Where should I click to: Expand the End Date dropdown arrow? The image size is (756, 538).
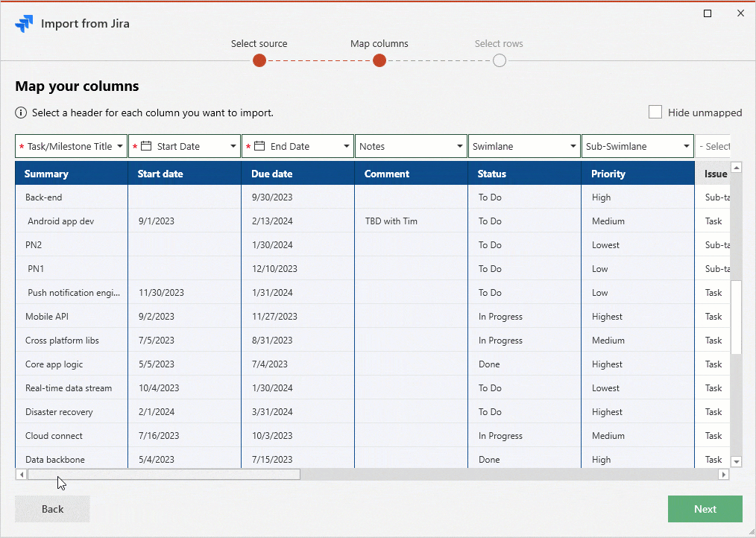[347, 146]
